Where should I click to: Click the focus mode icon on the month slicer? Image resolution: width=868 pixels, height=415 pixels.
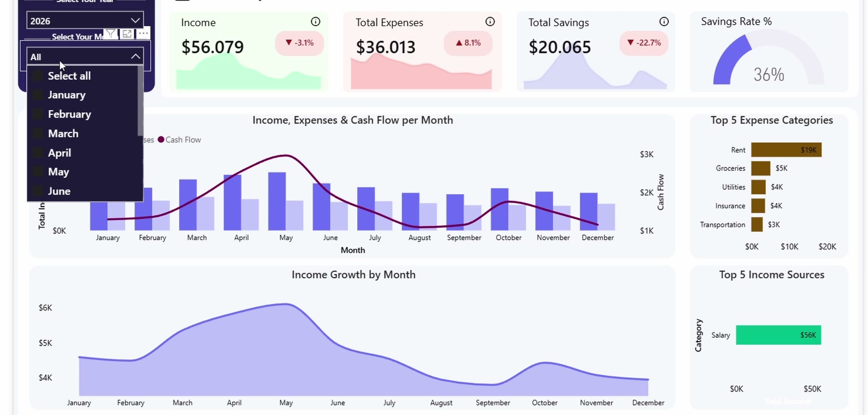(x=127, y=33)
